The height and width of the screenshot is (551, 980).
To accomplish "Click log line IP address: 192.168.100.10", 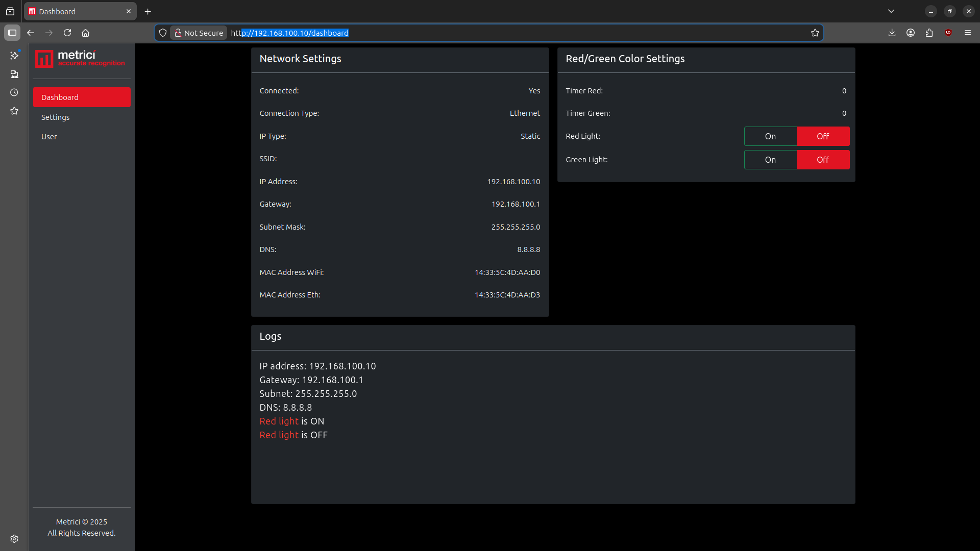I will [x=317, y=366].
